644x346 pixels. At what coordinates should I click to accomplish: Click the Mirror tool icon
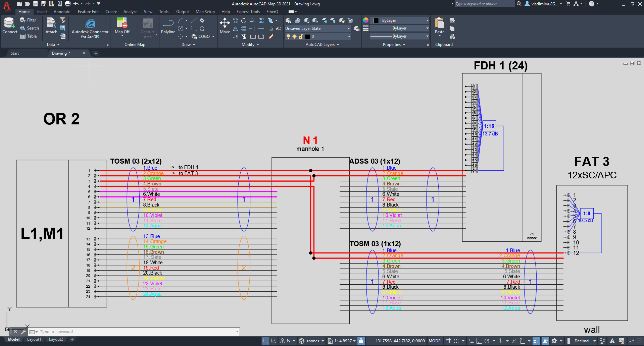pos(236,28)
